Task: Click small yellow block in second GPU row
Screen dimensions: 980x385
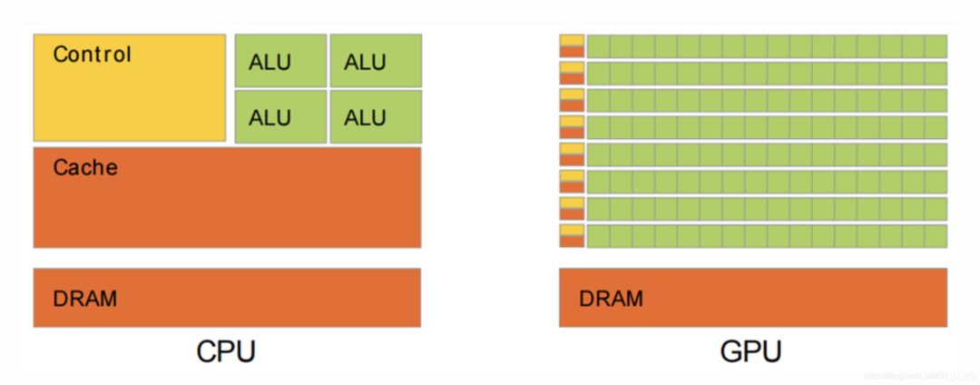Action: [x=572, y=67]
